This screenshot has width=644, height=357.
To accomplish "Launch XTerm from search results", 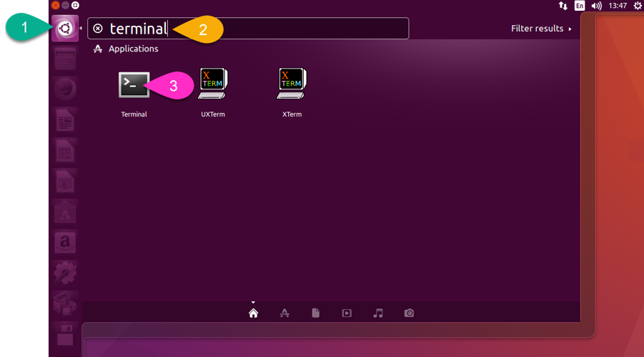I will coord(292,84).
